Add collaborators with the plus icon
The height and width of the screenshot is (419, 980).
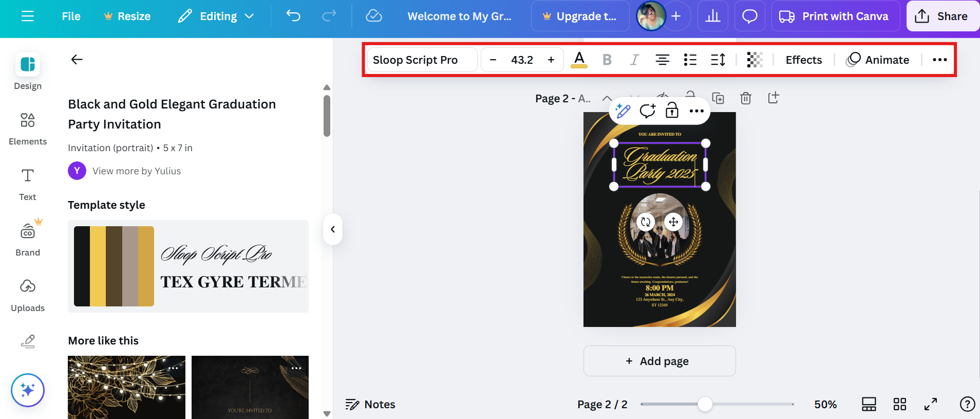[x=676, y=16]
